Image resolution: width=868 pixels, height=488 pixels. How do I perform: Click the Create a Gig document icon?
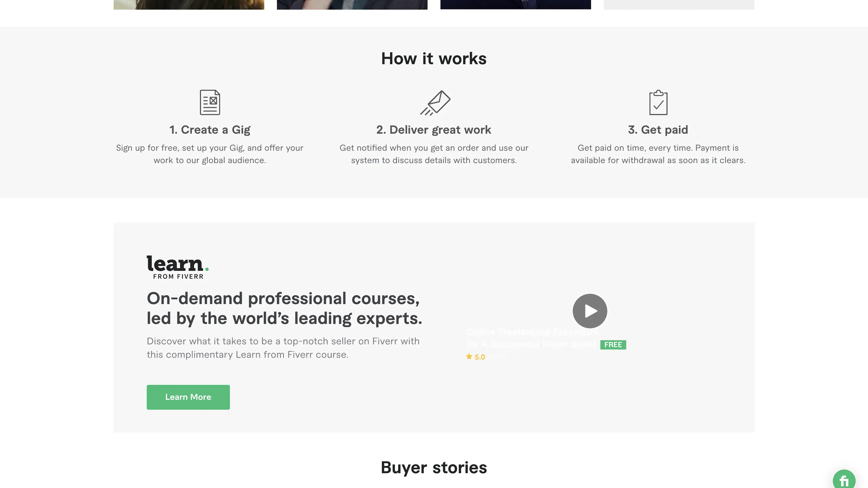click(210, 102)
